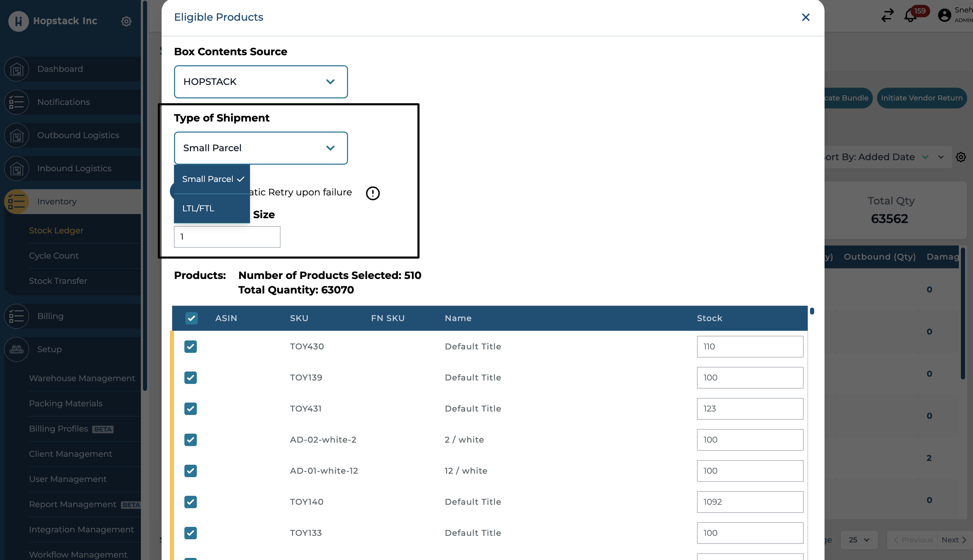Image resolution: width=973 pixels, height=560 pixels.
Task: Click the Setup sidebar icon
Action: pos(17,349)
